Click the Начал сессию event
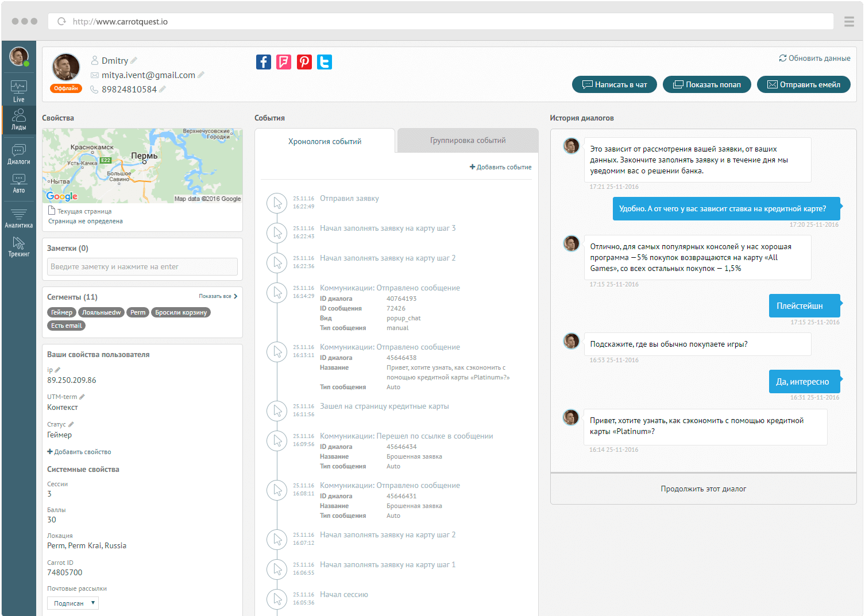Screen dimensions: 865x616 344,594
